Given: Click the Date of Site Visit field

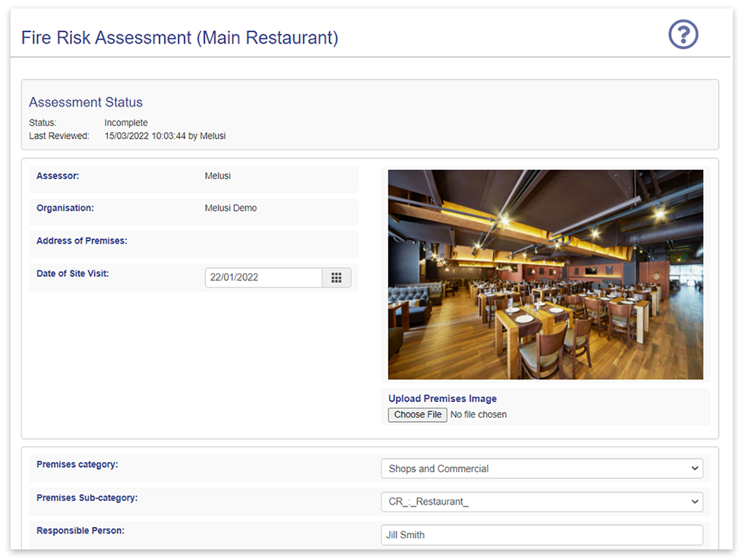Looking at the screenshot, I should coord(263,278).
